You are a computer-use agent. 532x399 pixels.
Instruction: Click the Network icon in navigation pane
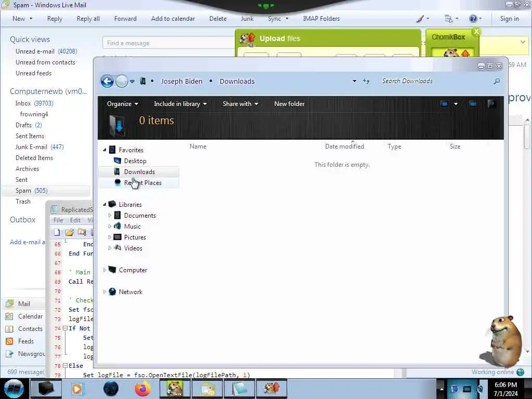112,292
